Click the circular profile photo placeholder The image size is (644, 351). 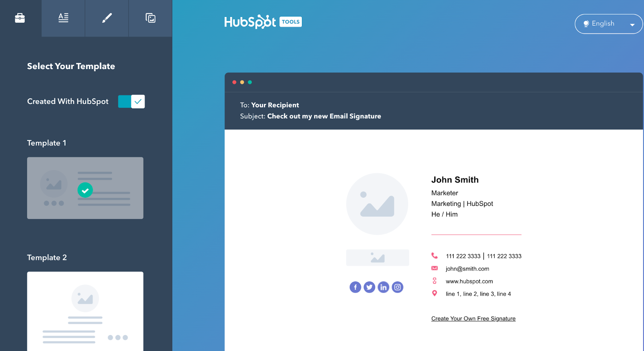point(377,204)
